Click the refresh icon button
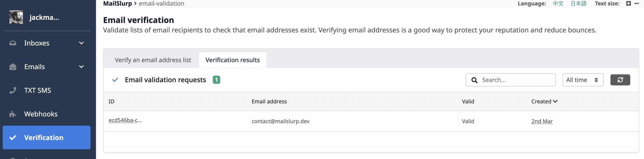644x159 pixels. [620, 80]
